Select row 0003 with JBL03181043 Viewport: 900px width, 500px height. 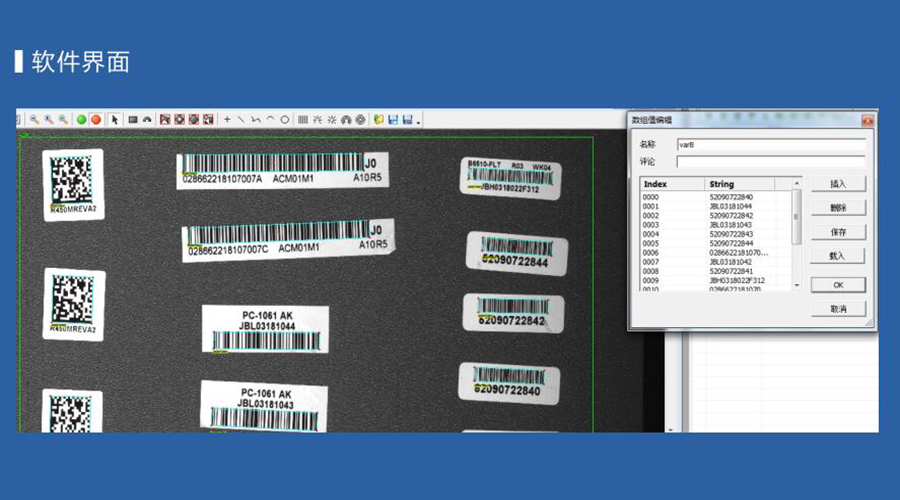click(x=716, y=225)
